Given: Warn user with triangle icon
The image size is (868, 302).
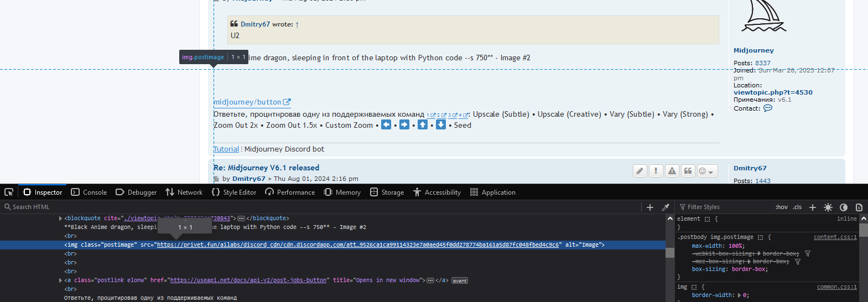Looking at the screenshot, I should [672, 171].
